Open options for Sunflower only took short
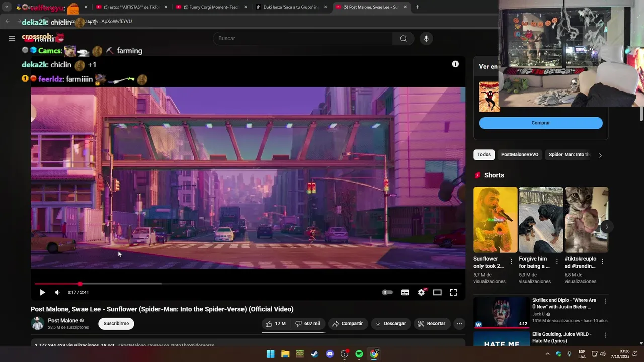The image size is (644, 362). (x=512, y=261)
